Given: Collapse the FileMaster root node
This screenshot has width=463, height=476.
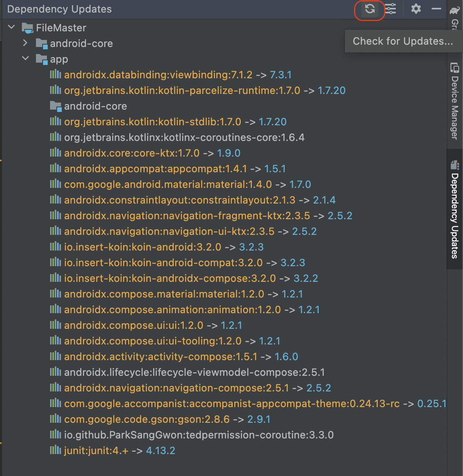Looking at the screenshot, I should click(11, 27).
